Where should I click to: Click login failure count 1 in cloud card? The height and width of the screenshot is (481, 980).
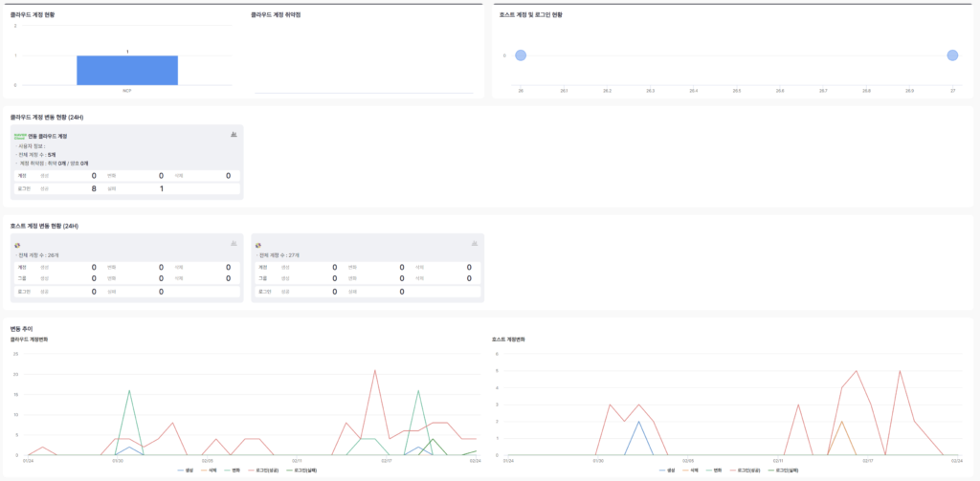click(x=161, y=188)
